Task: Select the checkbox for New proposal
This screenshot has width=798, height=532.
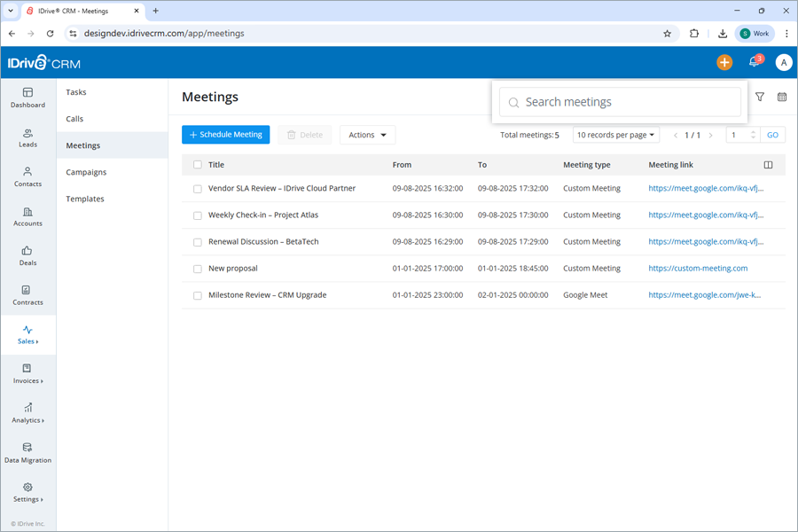Action: 197,268
